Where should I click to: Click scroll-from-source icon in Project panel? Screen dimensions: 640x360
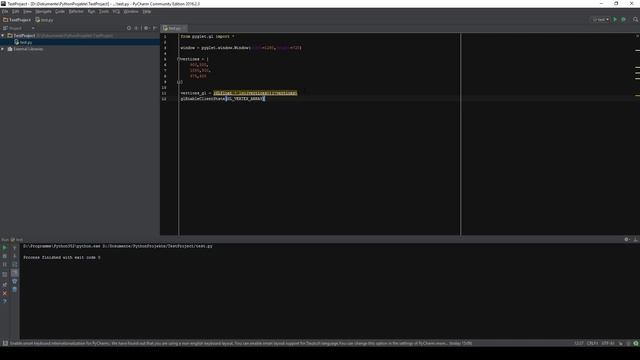[x=129, y=28]
